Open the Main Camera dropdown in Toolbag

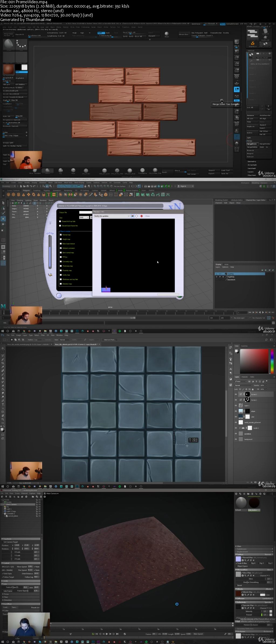(52, 493)
